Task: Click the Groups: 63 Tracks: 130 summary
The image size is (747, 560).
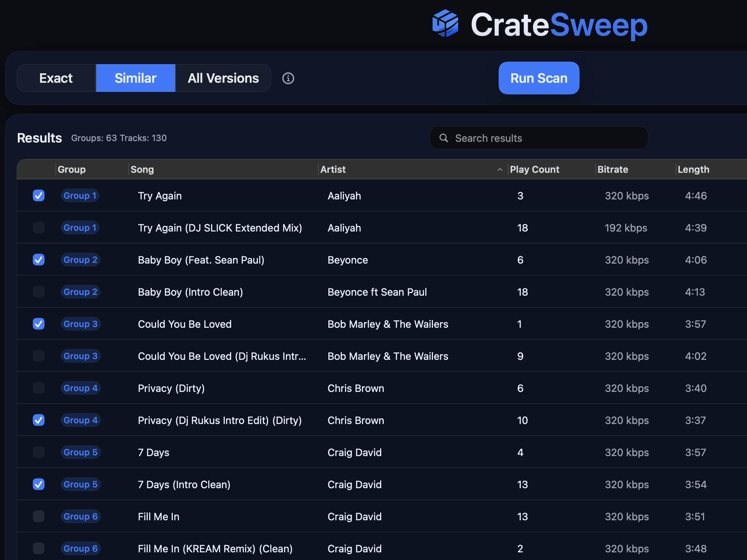Action: (119, 138)
